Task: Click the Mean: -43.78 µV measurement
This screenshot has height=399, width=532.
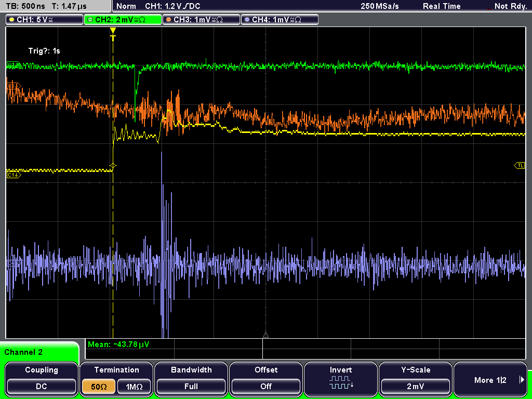Action: [x=118, y=344]
